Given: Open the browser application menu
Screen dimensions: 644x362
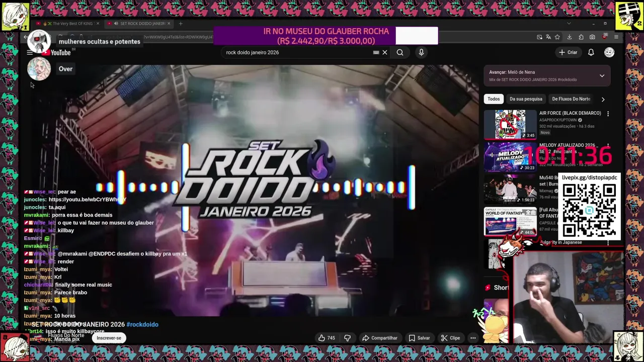Looking at the screenshot, I should pos(616,37).
